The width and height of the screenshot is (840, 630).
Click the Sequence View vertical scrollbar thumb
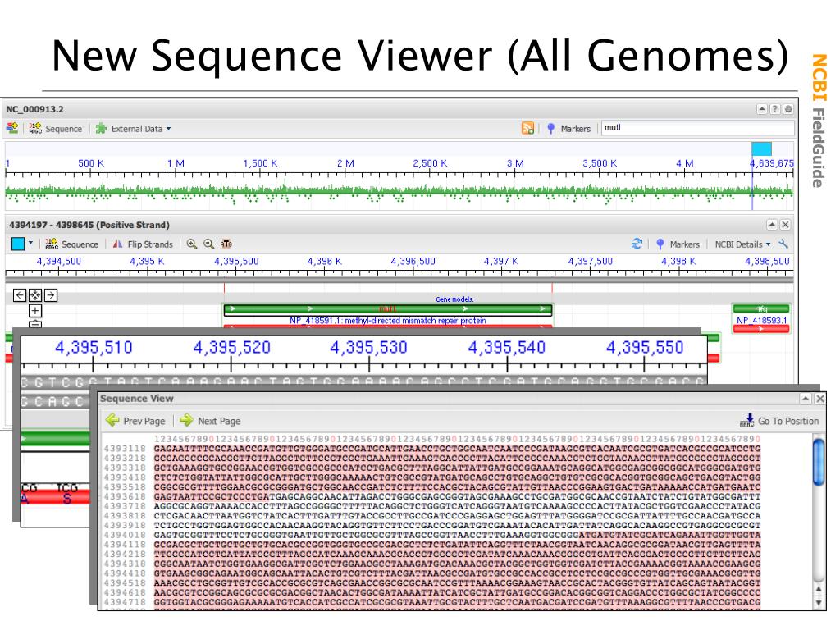[818, 462]
